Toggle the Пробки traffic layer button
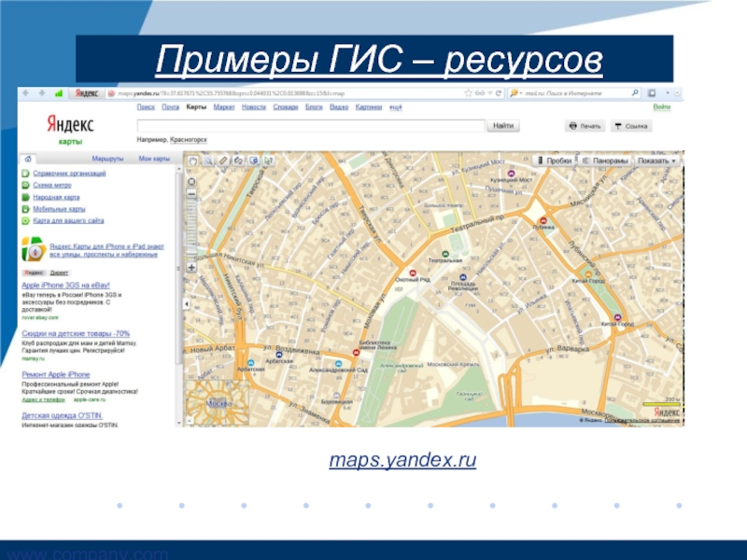The height and width of the screenshot is (560, 747). tap(554, 161)
